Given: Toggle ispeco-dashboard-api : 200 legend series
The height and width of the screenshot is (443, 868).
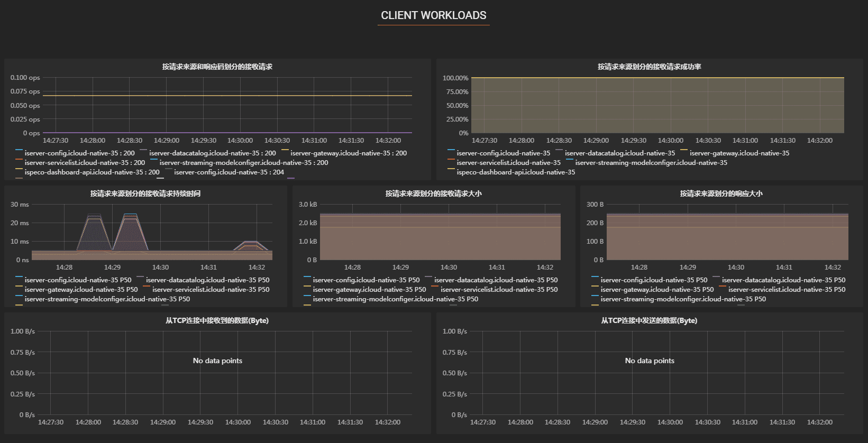Looking at the screenshot, I should point(92,172).
